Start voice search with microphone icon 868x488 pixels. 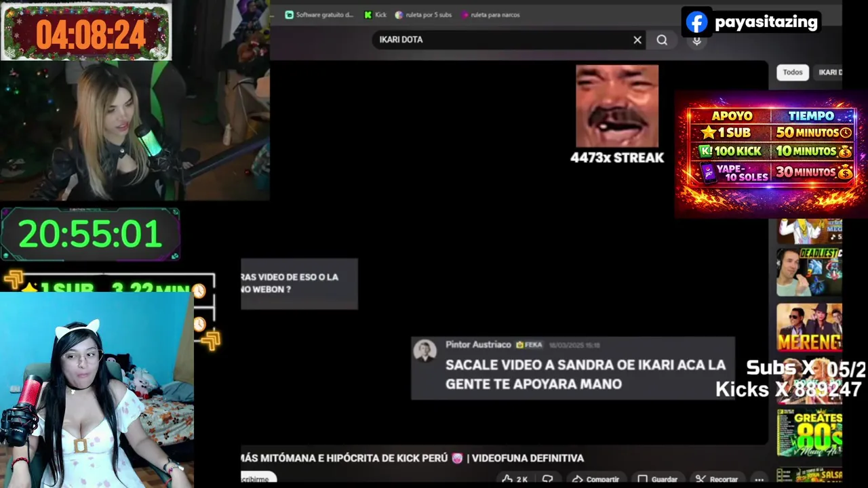696,41
